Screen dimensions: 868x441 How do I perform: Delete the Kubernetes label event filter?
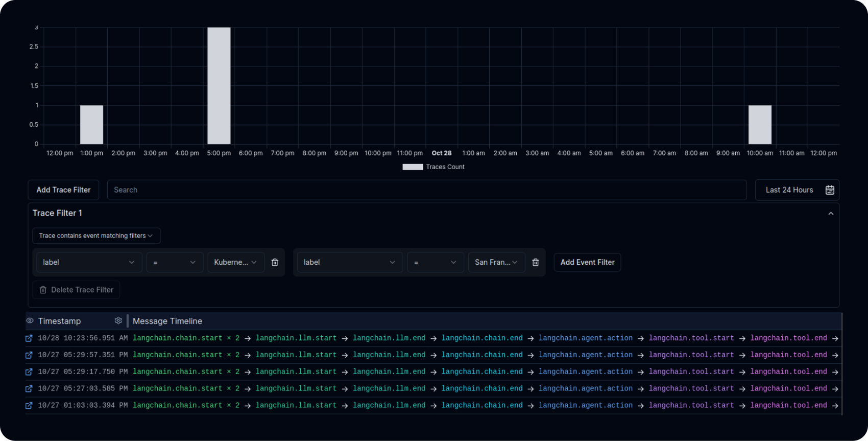[x=275, y=262]
